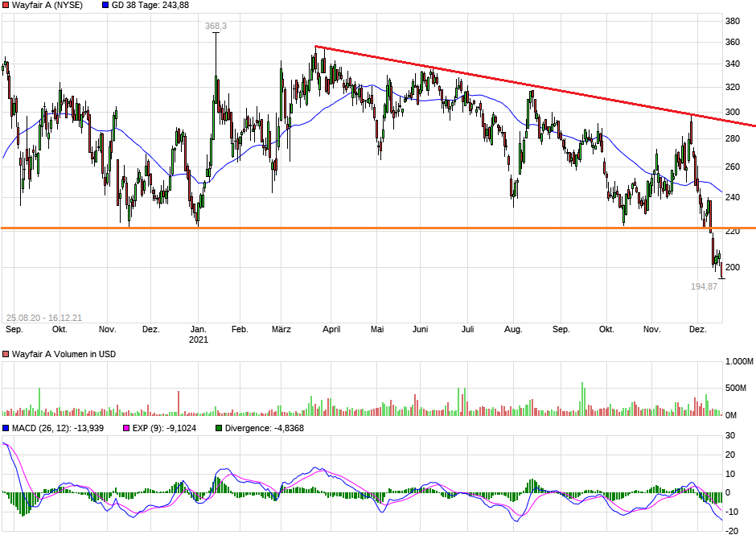Click the green Divergence legend swatch
The height and width of the screenshot is (539, 756).
click(x=219, y=428)
